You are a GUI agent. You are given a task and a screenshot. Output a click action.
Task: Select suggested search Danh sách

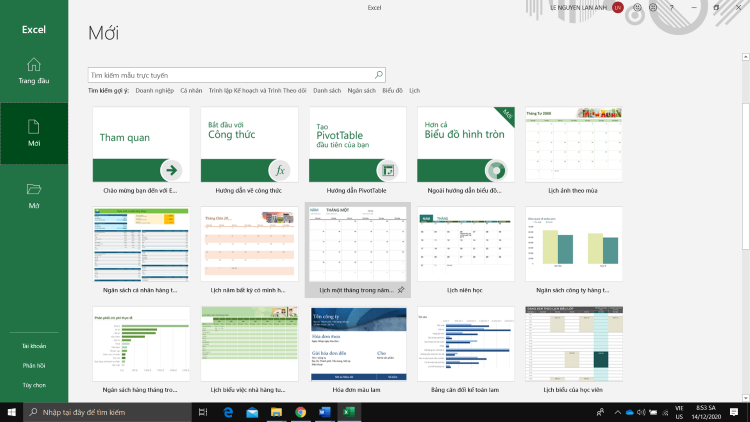click(x=327, y=90)
